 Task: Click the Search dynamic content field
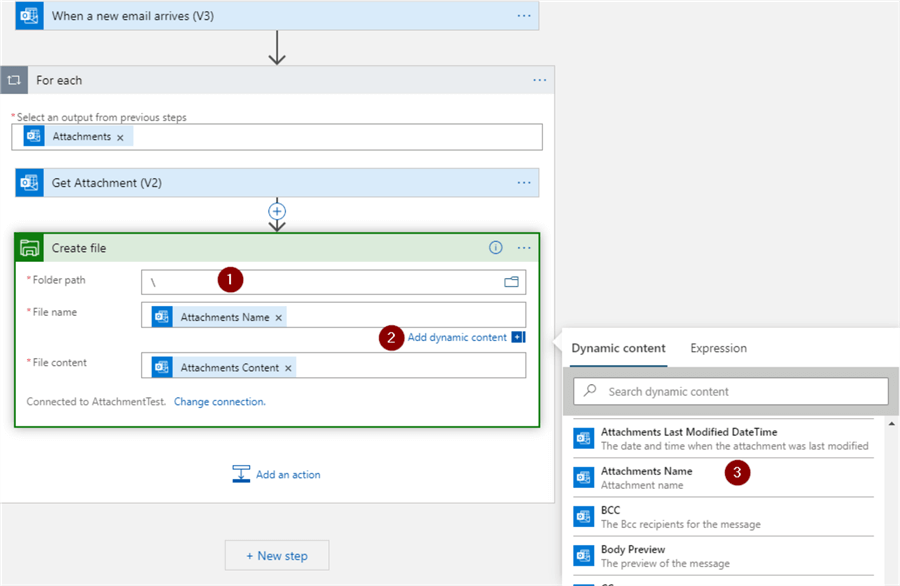pos(740,391)
